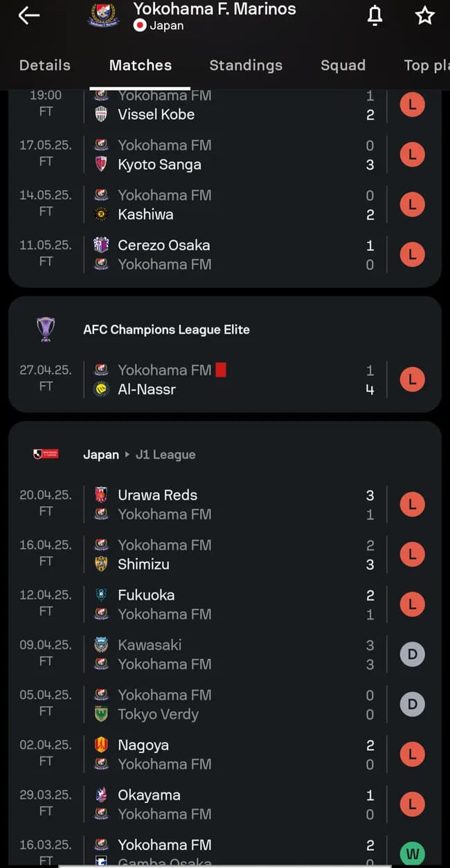The width and height of the screenshot is (450, 868).
Task: Tap the Urawa Reds club badge
Action: pyautogui.click(x=102, y=494)
